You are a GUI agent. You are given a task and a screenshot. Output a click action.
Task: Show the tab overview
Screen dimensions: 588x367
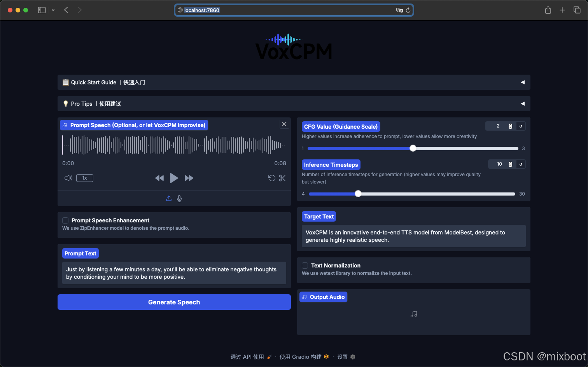pyautogui.click(x=577, y=10)
